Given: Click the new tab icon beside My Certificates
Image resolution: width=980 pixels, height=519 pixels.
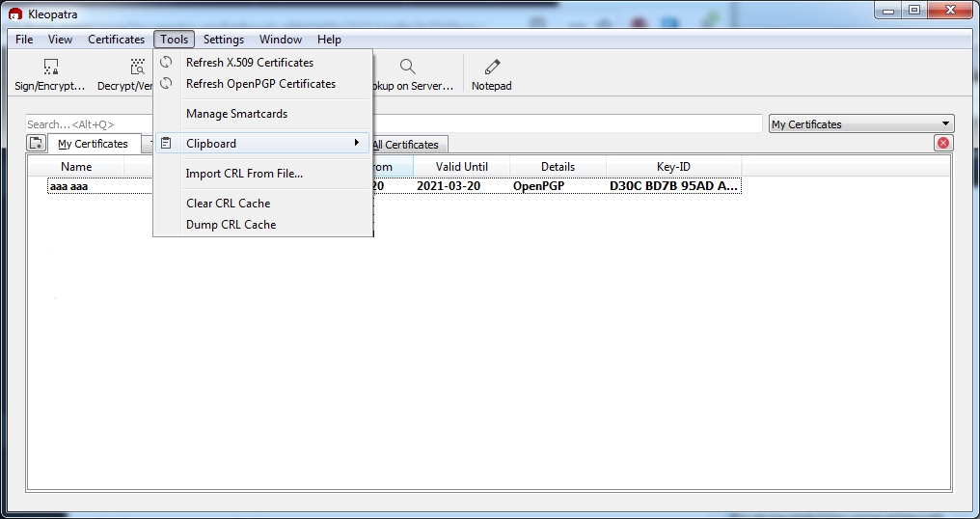Looking at the screenshot, I should click(37, 143).
